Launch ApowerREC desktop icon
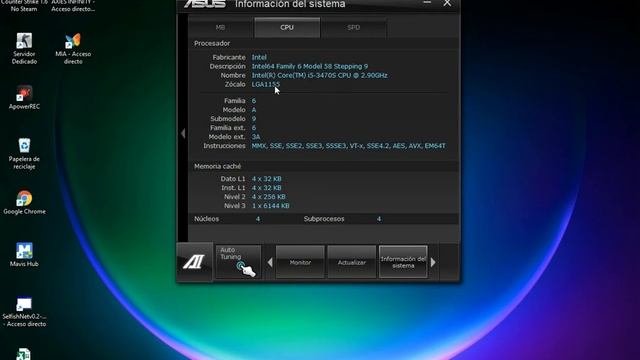Viewport: 640px width, 360px height. tap(24, 98)
